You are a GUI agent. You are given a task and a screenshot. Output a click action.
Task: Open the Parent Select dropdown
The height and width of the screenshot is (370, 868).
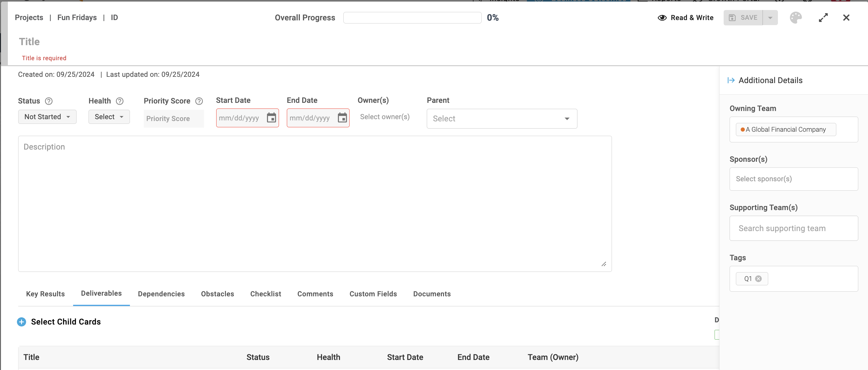tap(502, 119)
